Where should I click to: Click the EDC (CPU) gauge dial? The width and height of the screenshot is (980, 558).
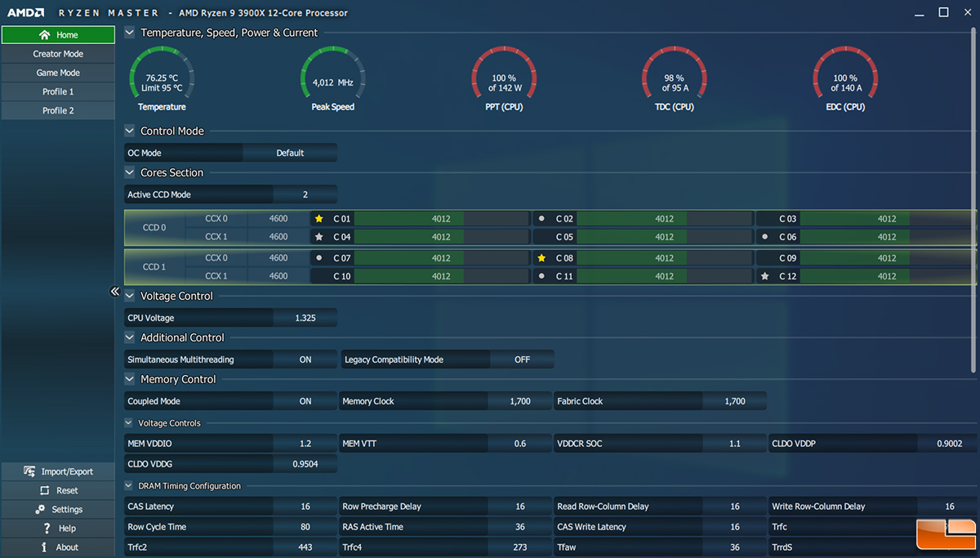click(x=845, y=73)
